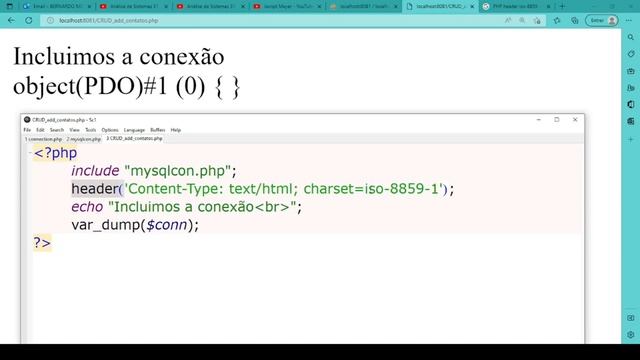Toggle the sidebar visibility icon near bottom
This screenshot has height=360, width=640.
[631, 318]
